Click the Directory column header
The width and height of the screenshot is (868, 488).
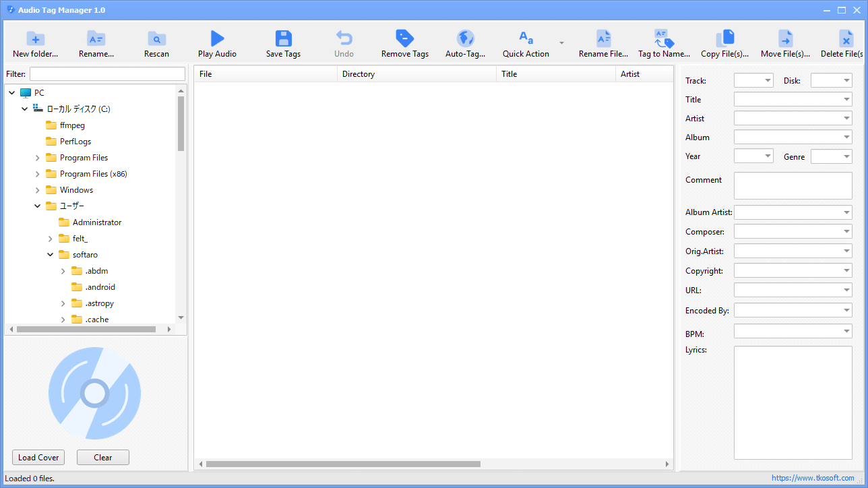416,74
